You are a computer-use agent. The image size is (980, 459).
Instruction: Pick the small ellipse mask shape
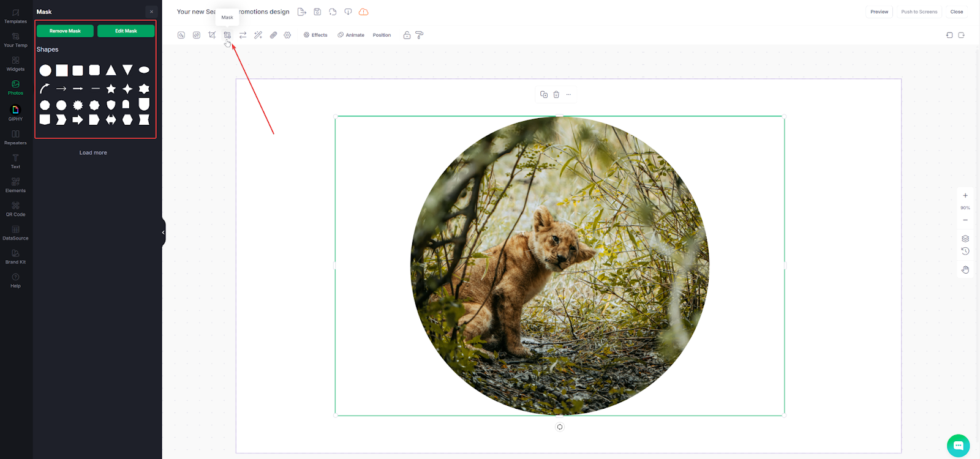(x=144, y=70)
